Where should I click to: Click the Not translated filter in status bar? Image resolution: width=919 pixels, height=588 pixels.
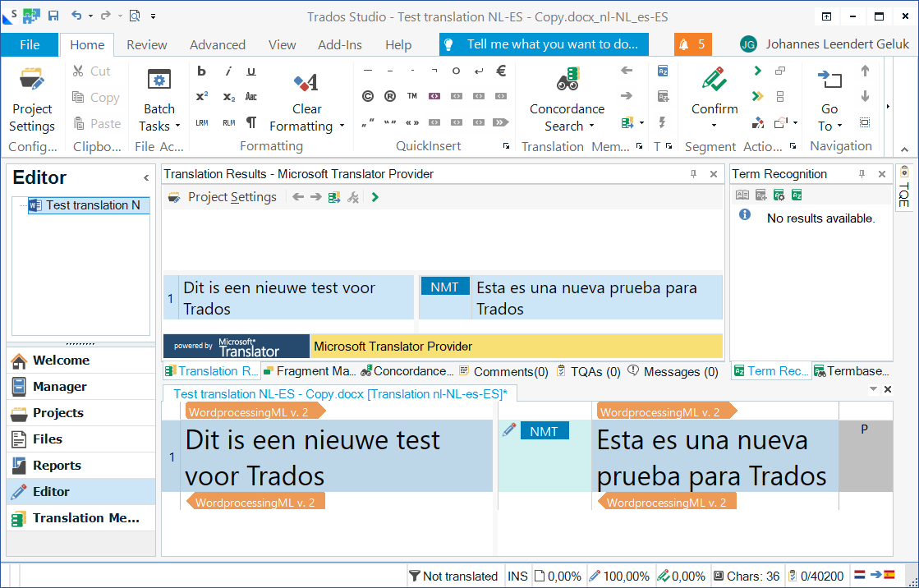point(453,577)
